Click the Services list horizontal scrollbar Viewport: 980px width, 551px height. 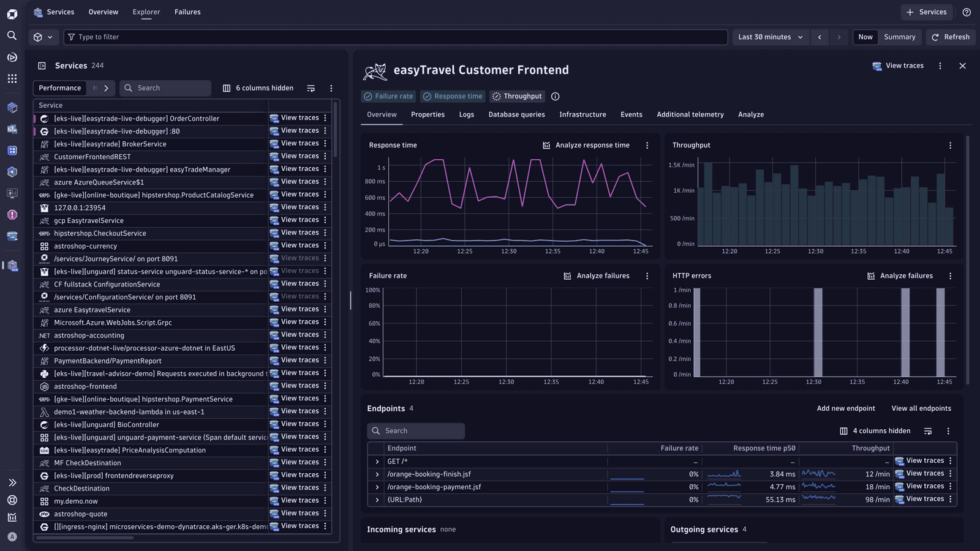tap(85, 538)
